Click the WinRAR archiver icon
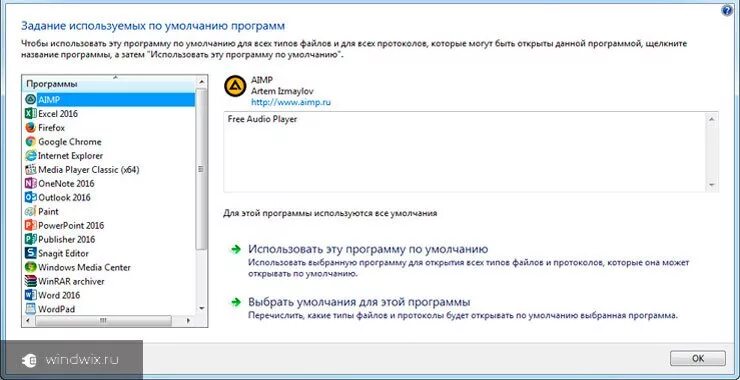740x380 pixels. pyautogui.click(x=31, y=281)
